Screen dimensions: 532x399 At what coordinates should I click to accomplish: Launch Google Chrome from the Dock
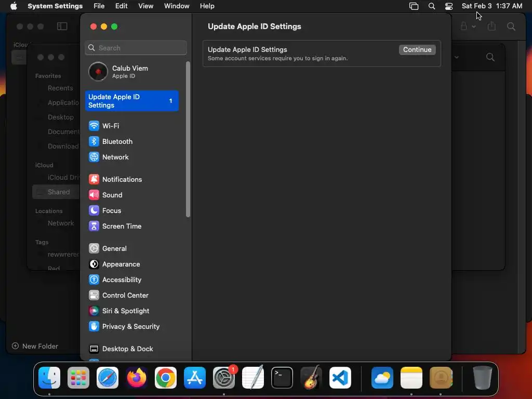[x=166, y=378]
